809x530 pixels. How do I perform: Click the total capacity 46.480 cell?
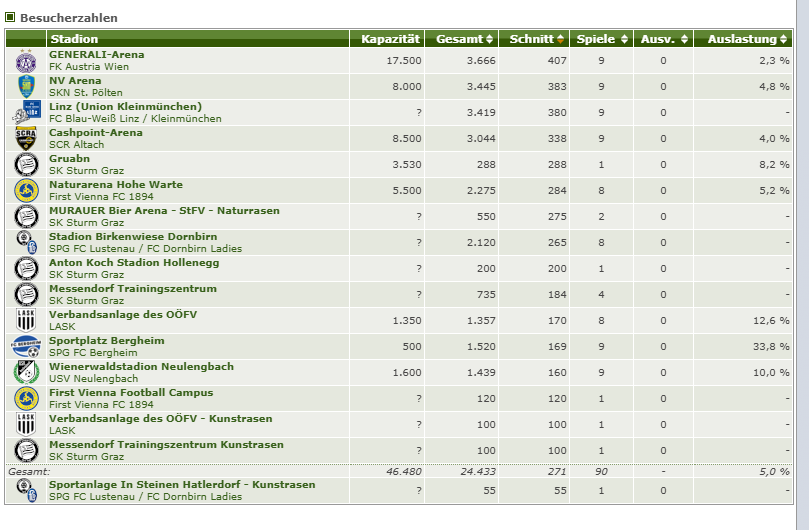[404, 472]
